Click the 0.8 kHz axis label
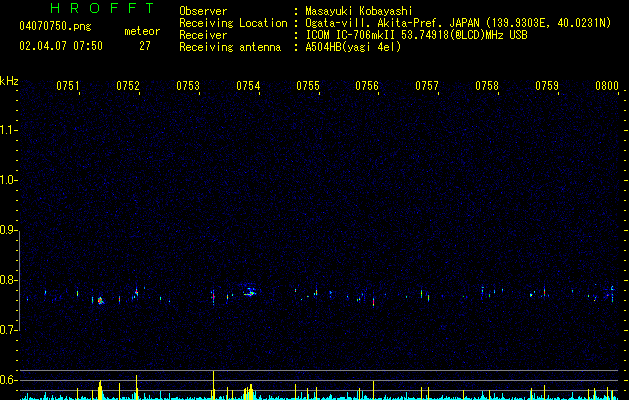This screenshot has width=629, height=400. coord(9,280)
